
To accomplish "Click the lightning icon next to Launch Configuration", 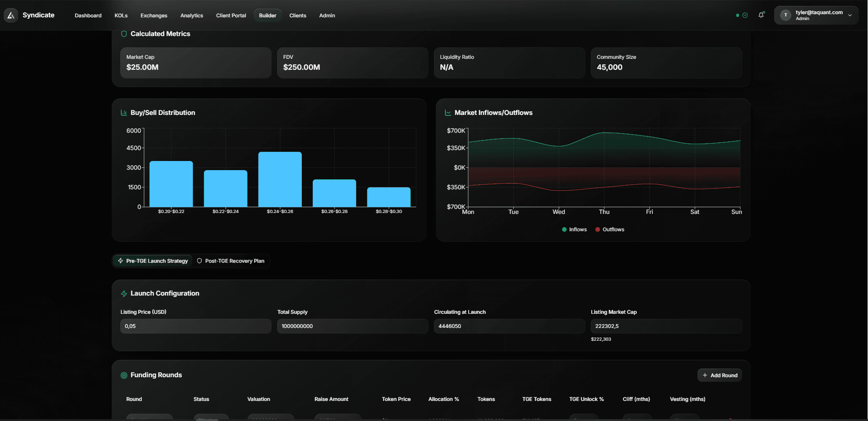I will point(124,293).
